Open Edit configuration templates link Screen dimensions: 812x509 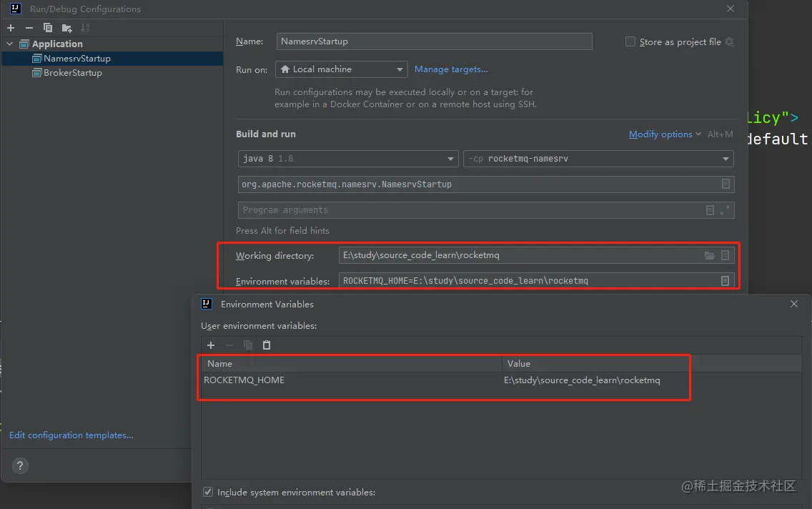71,435
